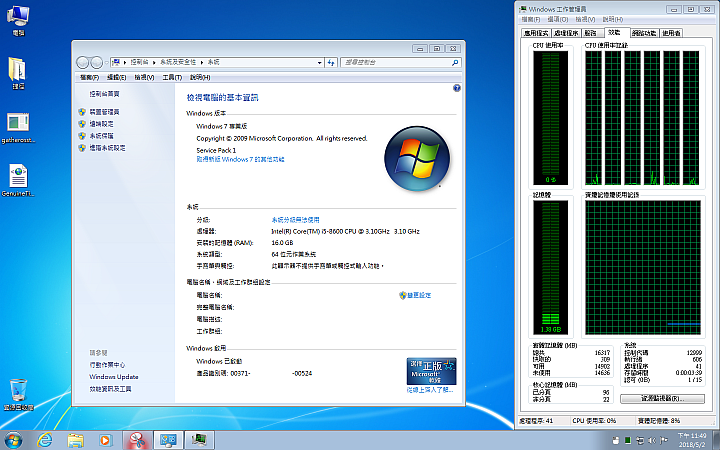The height and width of the screenshot is (450, 720).
Task: Open 選項(O) menu in Task Manager
Action: click(557, 19)
